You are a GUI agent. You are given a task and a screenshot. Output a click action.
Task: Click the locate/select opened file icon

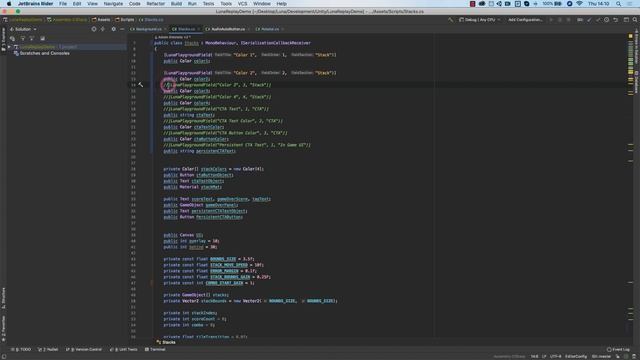click(x=94, y=29)
